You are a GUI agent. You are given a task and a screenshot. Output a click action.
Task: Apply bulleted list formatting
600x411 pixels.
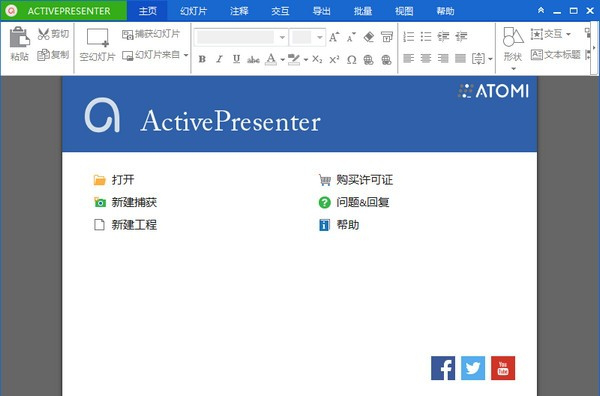(426, 37)
